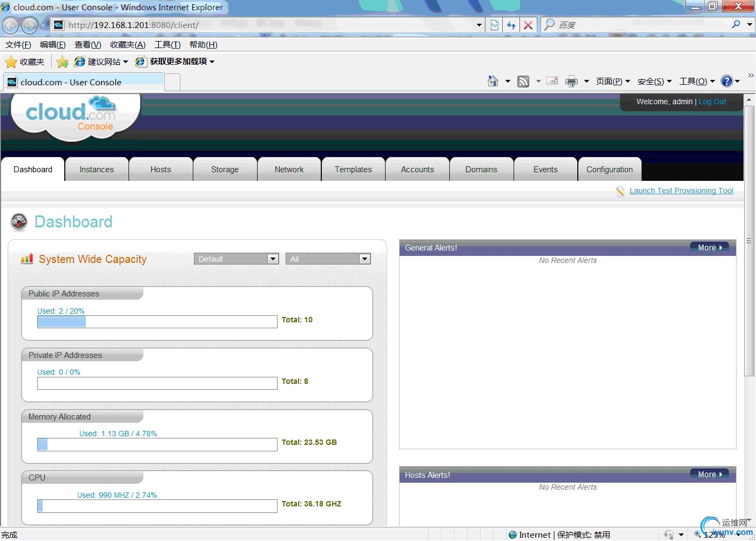
Task: Click the Print icon
Action: tap(571, 82)
